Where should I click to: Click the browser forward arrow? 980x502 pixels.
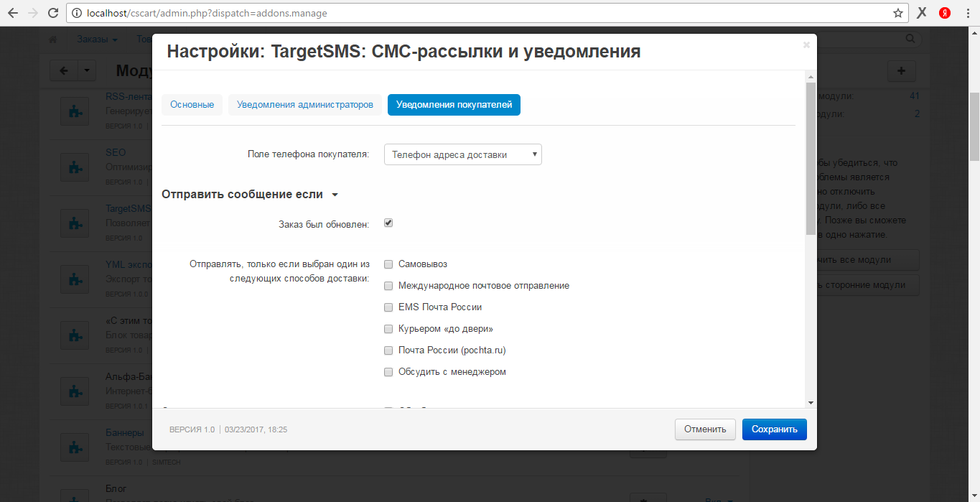click(x=33, y=13)
